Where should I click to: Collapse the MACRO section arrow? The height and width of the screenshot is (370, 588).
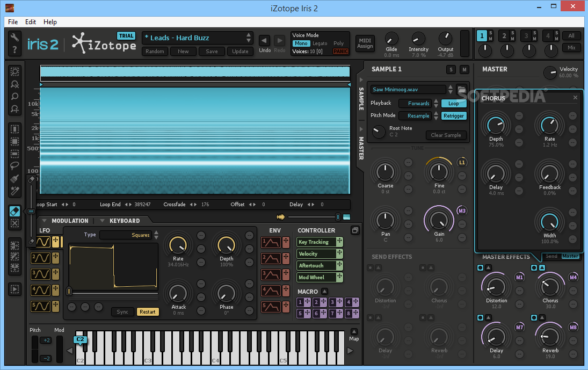(x=324, y=291)
